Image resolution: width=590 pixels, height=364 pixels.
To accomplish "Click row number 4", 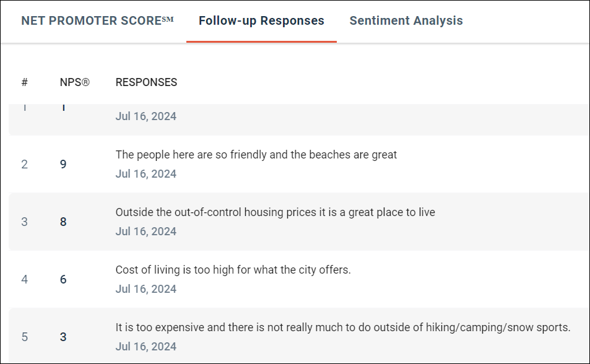I will [25, 279].
